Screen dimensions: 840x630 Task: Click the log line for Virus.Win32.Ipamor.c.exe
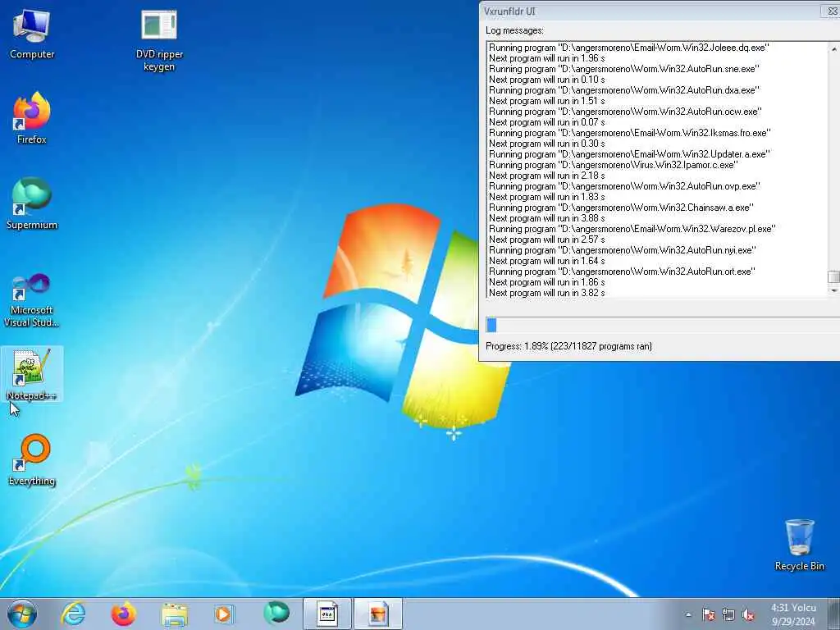coord(614,165)
